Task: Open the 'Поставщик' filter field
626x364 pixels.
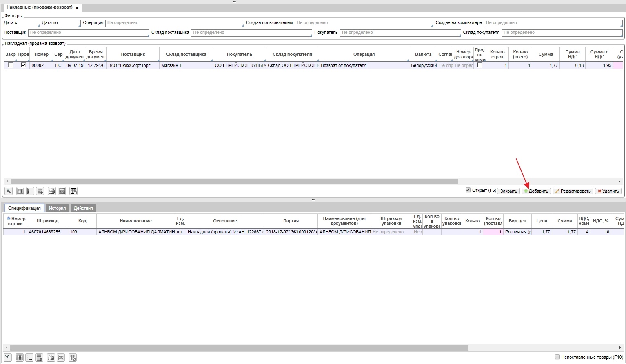Action: (x=89, y=33)
